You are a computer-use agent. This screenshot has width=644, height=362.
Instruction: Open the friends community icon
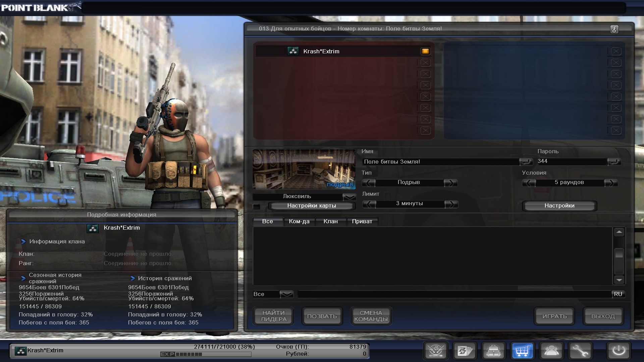(x=551, y=351)
